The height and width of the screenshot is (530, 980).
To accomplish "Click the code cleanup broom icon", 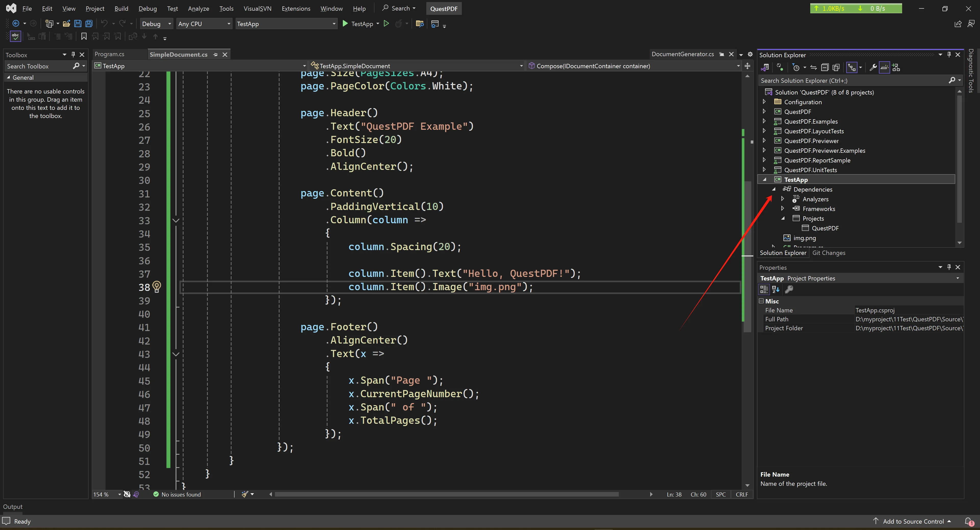I will (x=245, y=494).
